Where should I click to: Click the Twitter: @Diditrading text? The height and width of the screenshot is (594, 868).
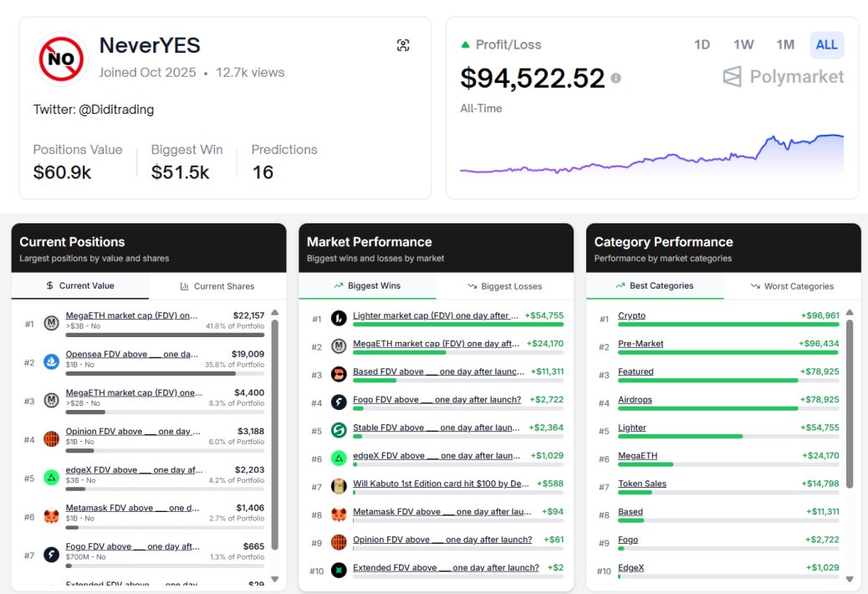(x=94, y=110)
